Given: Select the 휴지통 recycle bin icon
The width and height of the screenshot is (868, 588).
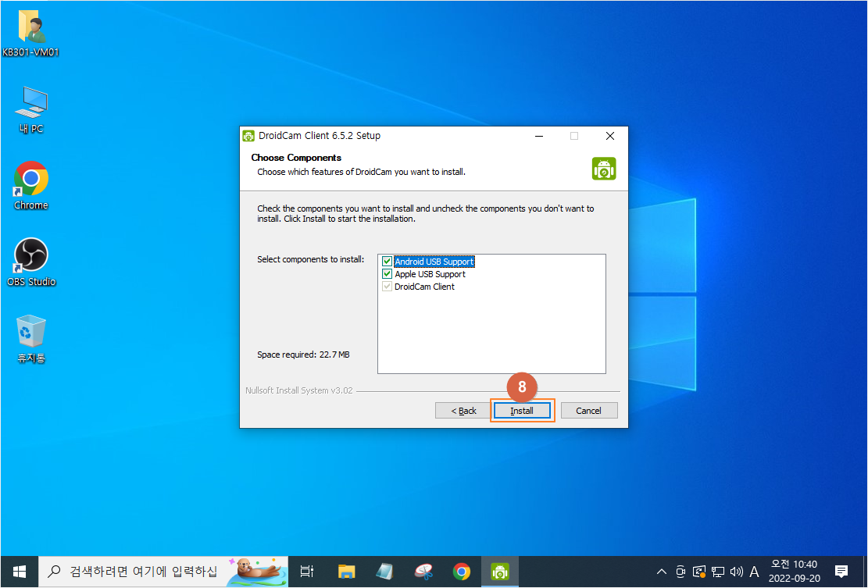Looking at the screenshot, I should pos(31,339).
